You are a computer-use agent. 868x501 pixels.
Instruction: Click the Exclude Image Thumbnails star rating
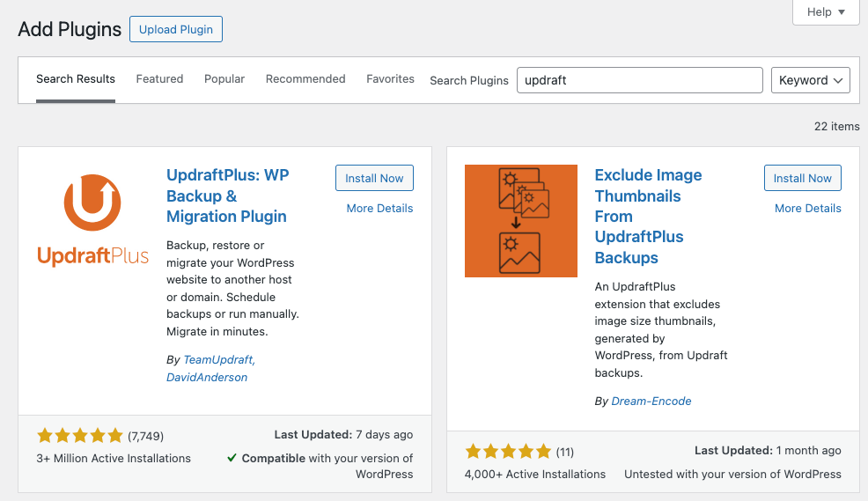pyautogui.click(x=508, y=451)
